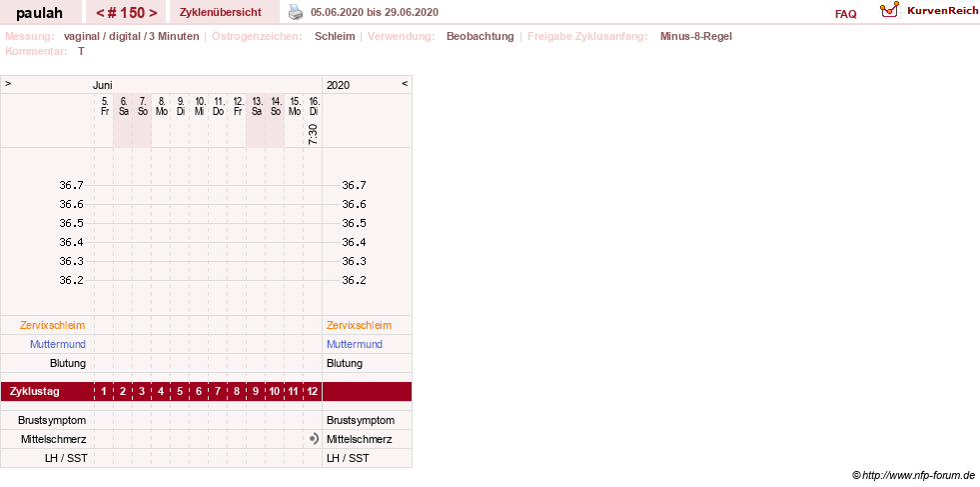Viewport: 980px width, 487px height.
Task: Click the Zyklustag row header
Action: pyautogui.click(x=35, y=392)
